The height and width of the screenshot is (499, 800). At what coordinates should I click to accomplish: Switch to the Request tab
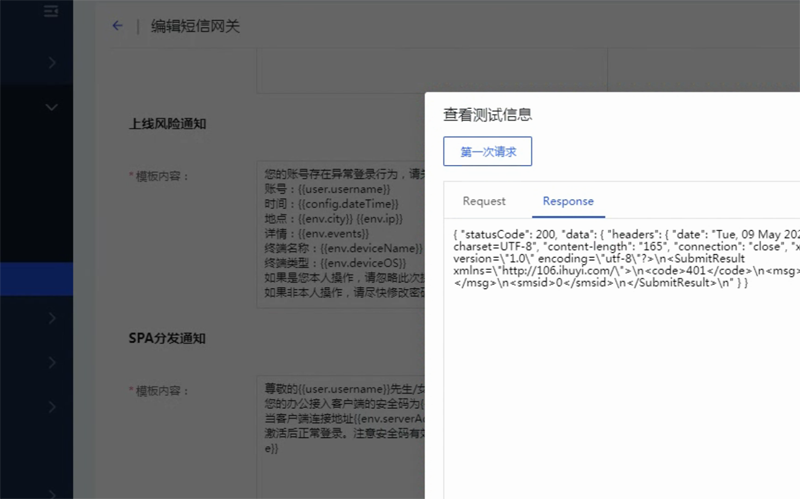484,201
